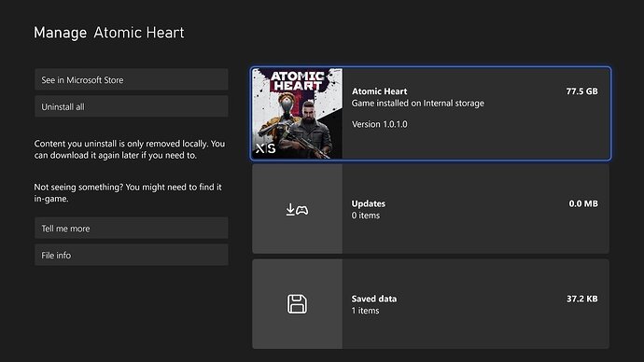Click the Updates heading text

pos(369,203)
